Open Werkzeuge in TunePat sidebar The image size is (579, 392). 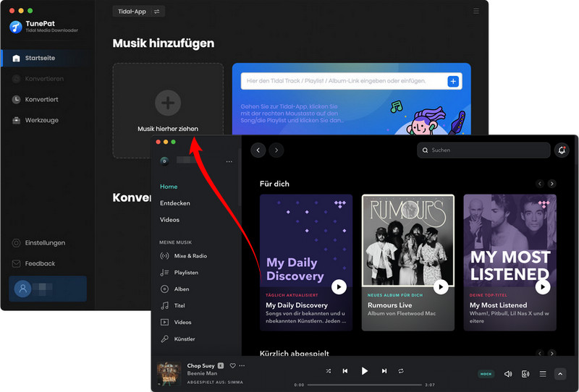point(41,120)
